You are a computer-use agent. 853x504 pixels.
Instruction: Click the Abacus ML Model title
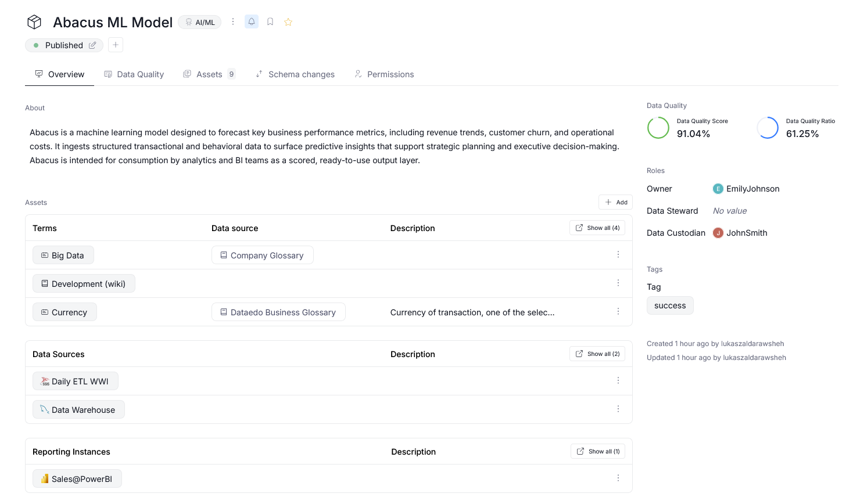(x=113, y=22)
